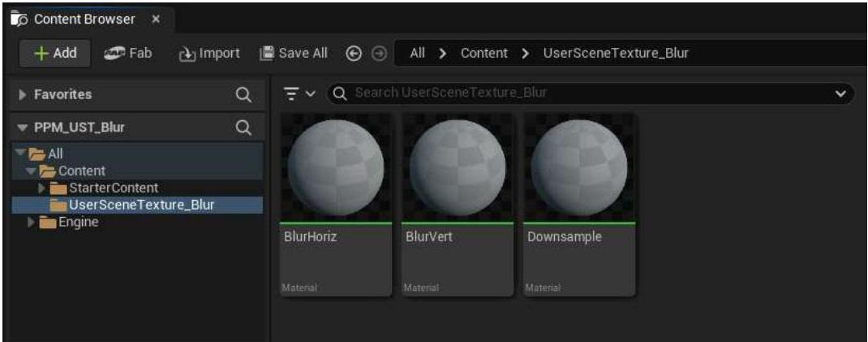Click the Content breadcrumb in path
The height and width of the screenshot is (342, 868).
(x=483, y=53)
